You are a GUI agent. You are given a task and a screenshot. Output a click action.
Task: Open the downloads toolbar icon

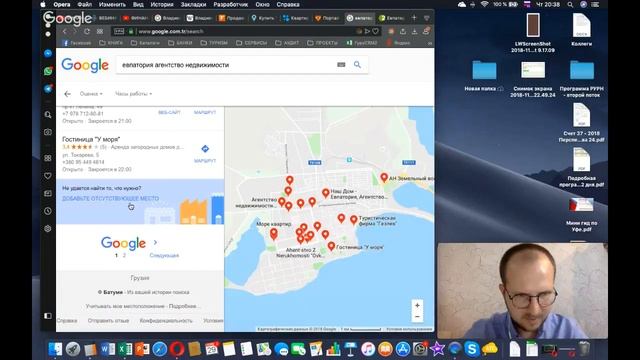[x=414, y=31]
